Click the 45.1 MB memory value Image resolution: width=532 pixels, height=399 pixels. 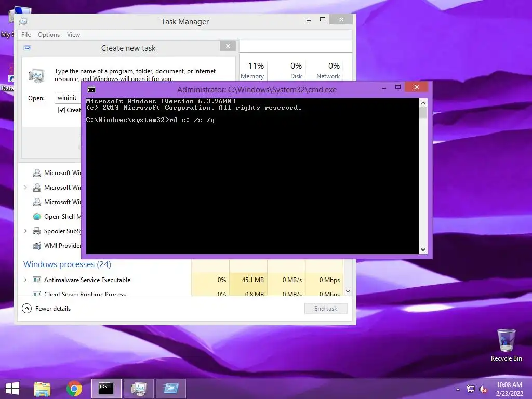tap(252, 280)
